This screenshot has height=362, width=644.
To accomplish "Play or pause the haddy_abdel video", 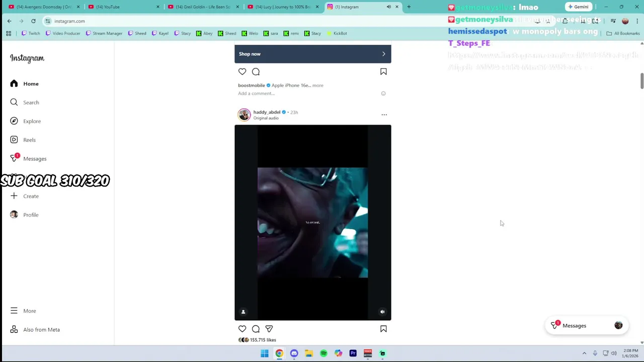I will 312,222.
